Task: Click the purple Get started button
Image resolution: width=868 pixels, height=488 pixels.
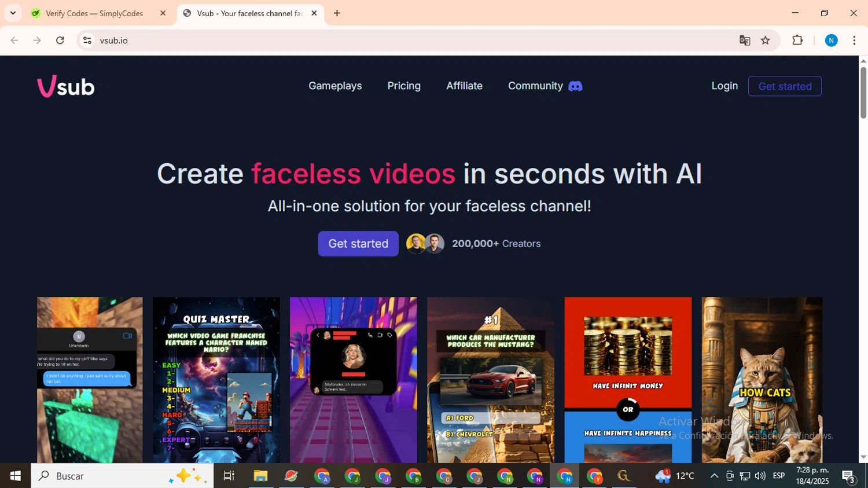Action: click(358, 244)
